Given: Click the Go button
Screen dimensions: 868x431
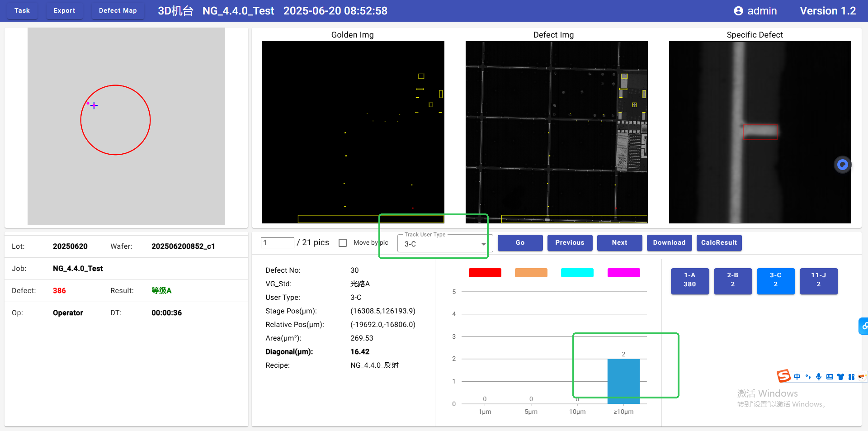Looking at the screenshot, I should tap(520, 242).
